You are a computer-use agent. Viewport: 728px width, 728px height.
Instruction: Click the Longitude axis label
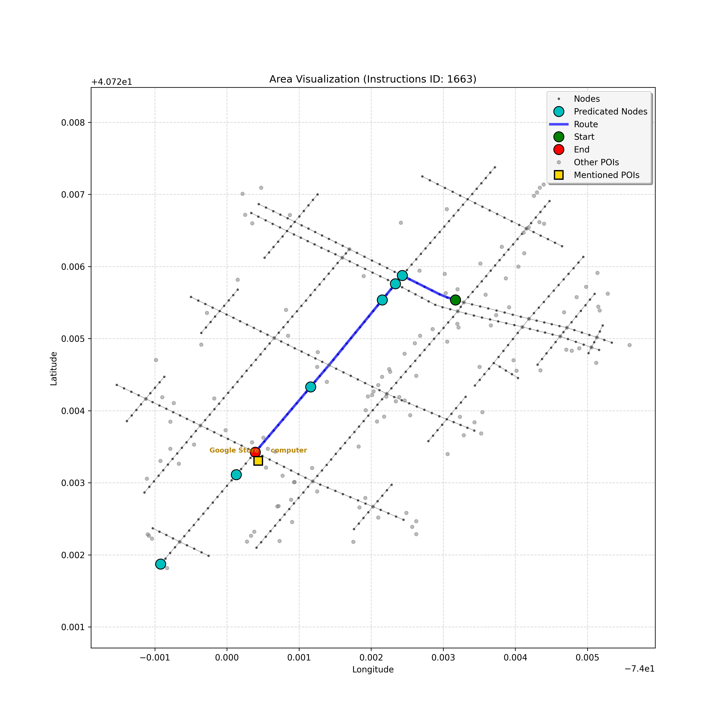click(373, 670)
